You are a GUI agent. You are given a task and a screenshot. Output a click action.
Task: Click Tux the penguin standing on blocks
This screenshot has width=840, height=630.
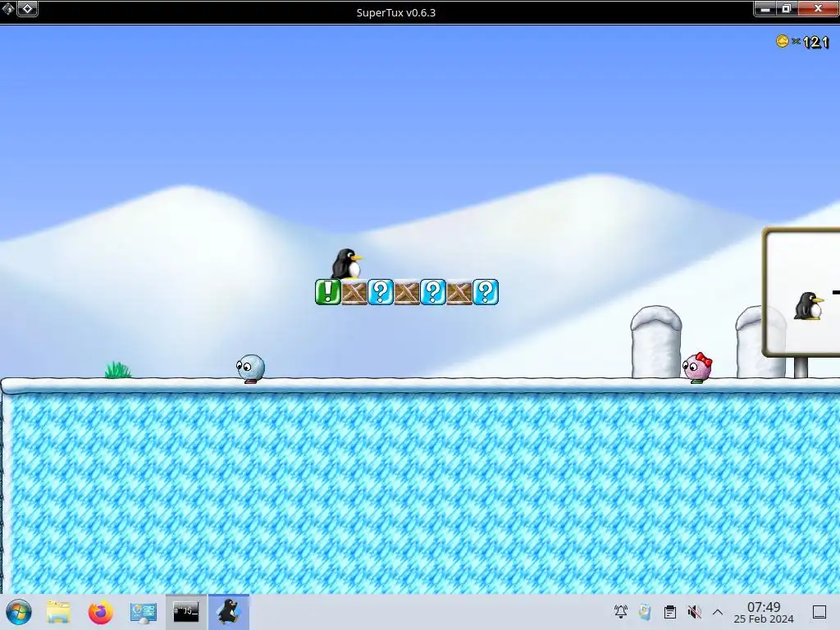(347, 263)
